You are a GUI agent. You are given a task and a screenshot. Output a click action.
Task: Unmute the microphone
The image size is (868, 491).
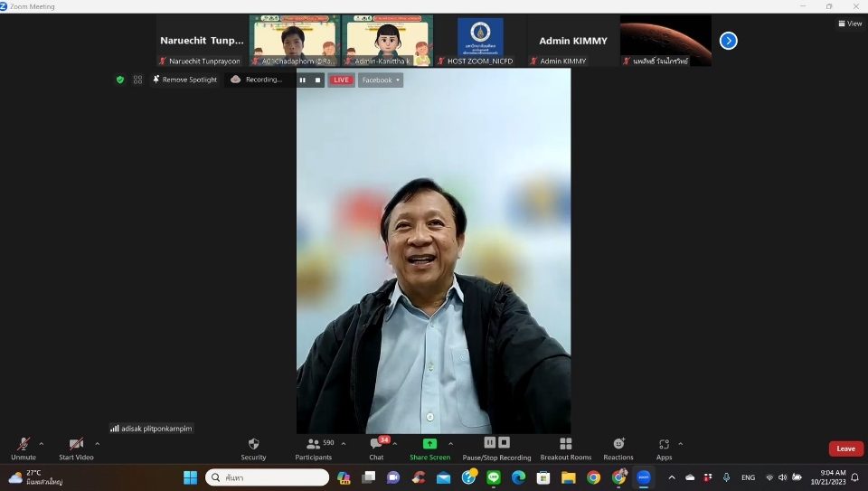[24, 449]
